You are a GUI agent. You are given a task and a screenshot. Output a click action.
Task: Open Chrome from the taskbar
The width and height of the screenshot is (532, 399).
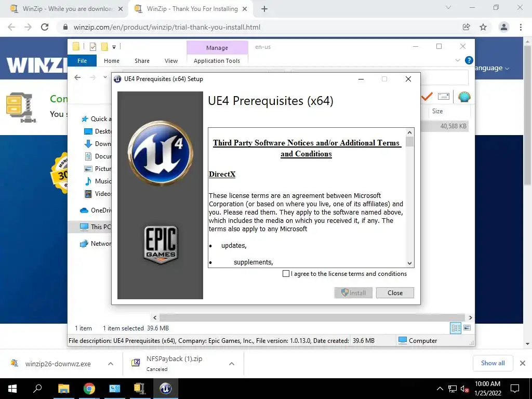89,389
